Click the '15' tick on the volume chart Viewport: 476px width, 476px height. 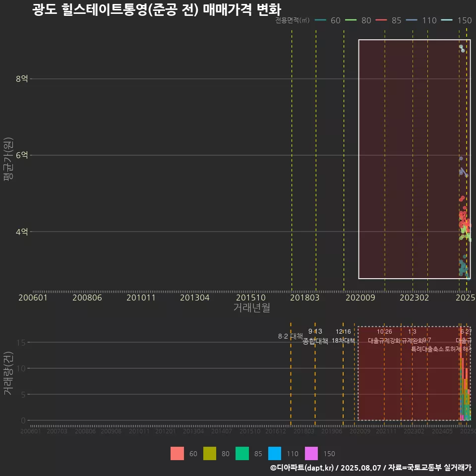pyautogui.click(x=21, y=343)
